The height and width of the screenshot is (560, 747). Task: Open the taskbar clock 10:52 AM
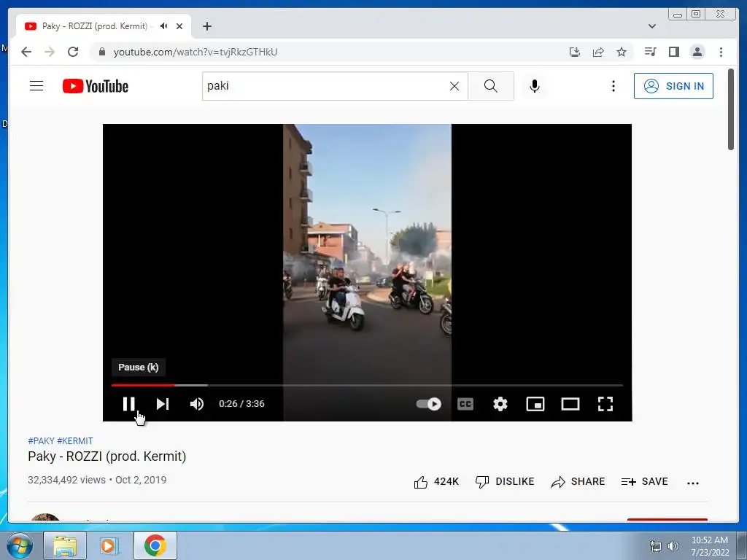[710, 546]
